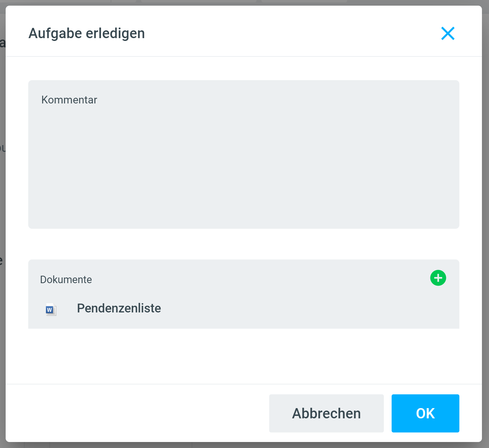Add a document with the green plus

[x=438, y=278]
